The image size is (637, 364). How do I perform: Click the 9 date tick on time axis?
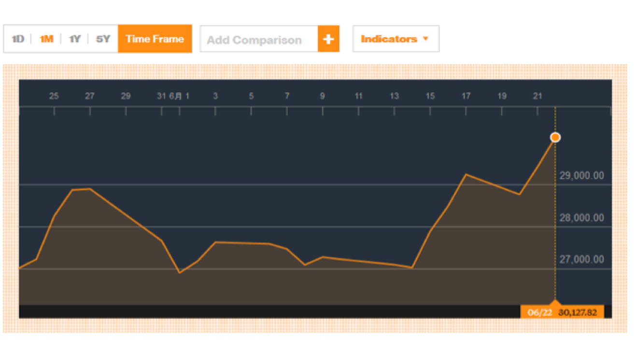click(322, 96)
